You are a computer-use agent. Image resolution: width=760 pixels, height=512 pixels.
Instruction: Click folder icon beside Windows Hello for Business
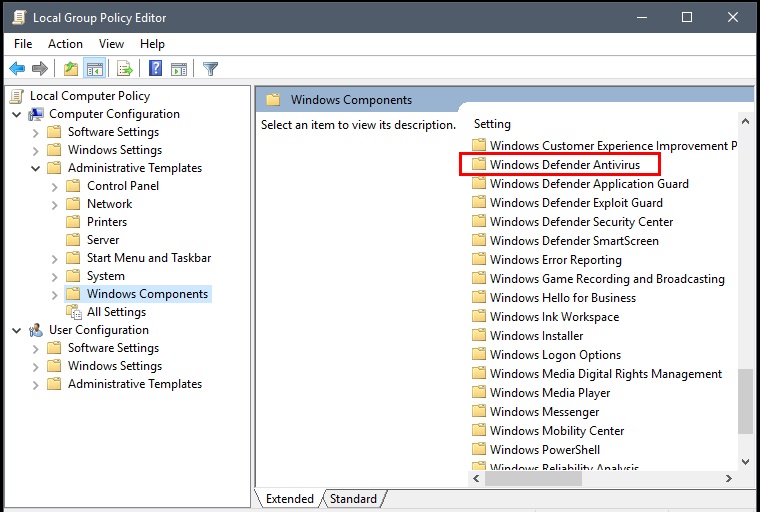point(479,298)
